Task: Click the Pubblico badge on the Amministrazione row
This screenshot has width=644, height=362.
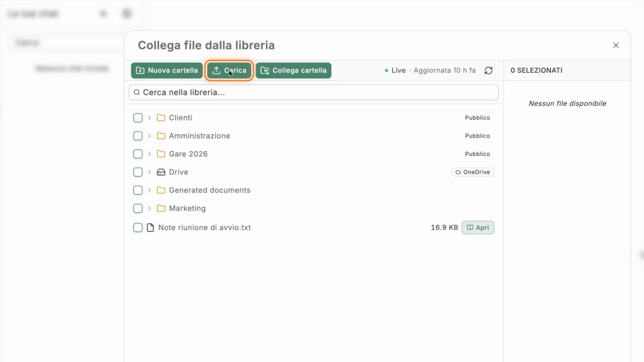Action: pyautogui.click(x=477, y=136)
